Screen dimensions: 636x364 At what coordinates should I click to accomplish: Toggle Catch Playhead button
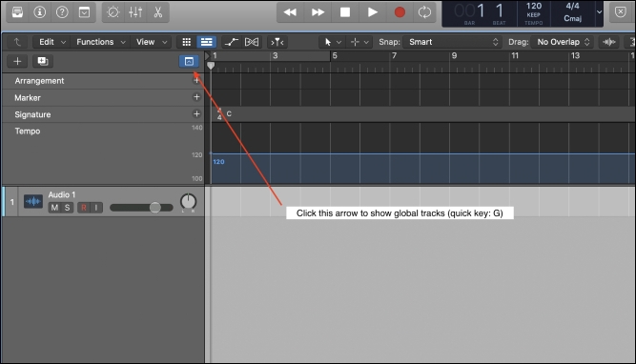tap(277, 42)
